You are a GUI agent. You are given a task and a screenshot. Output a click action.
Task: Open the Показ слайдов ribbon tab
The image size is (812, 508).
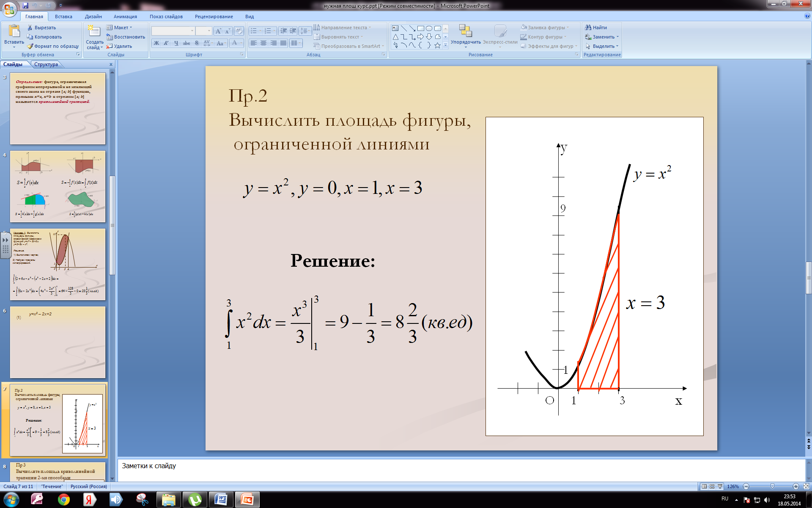[166, 17]
